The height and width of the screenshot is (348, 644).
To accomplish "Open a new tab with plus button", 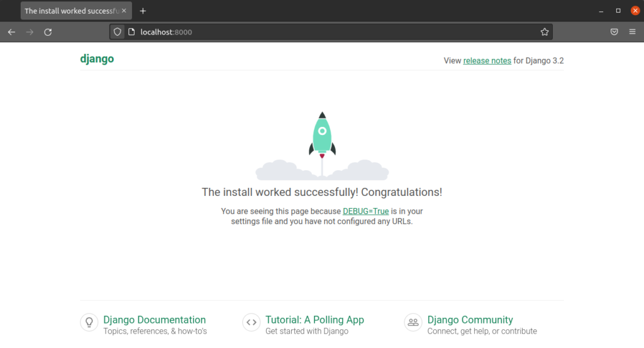I will (143, 11).
